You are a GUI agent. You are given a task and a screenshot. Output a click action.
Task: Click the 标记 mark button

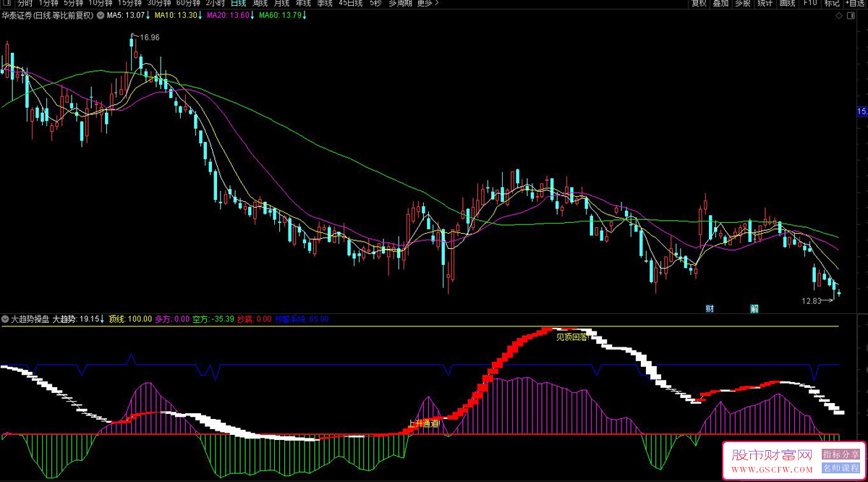coord(832,3)
